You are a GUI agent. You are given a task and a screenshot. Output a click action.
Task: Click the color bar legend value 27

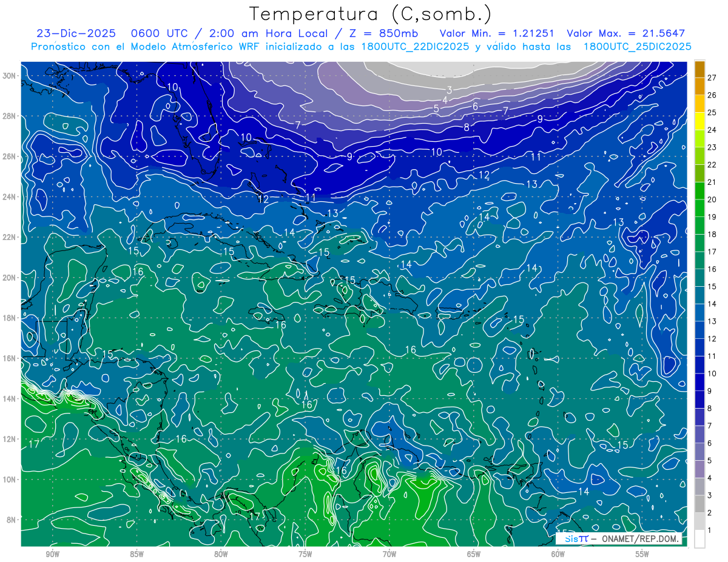click(712, 77)
